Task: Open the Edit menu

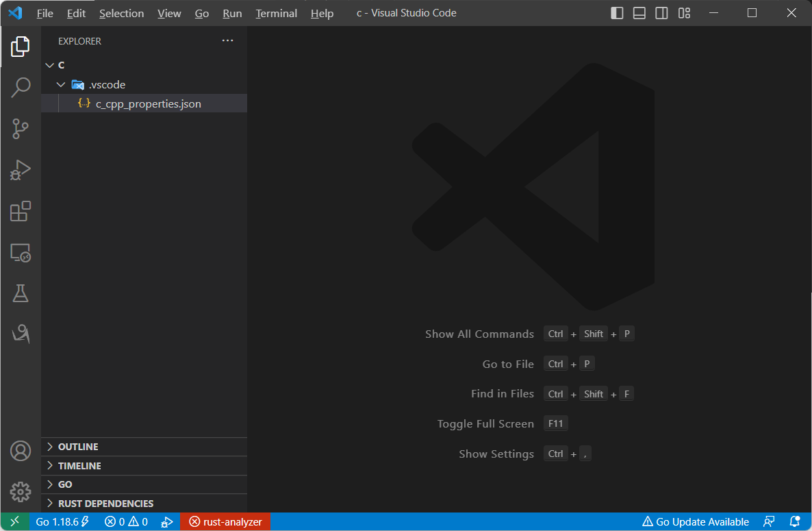Action: (x=76, y=14)
